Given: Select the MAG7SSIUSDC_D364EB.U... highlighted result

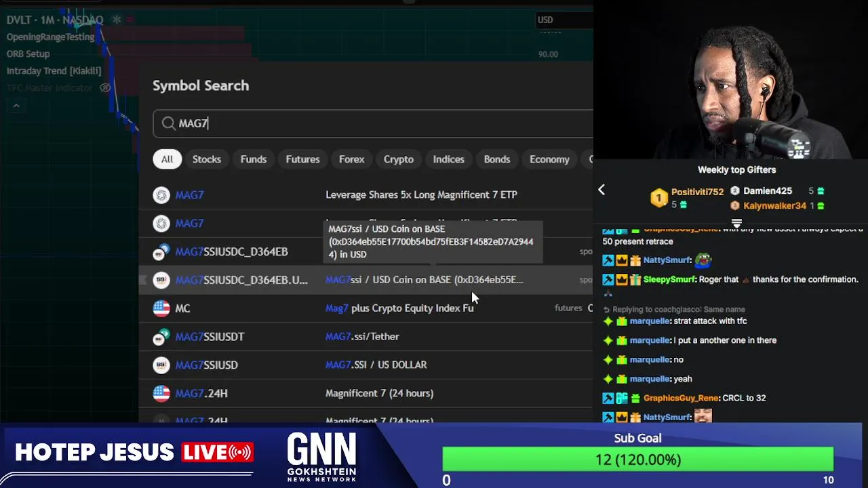Looking at the screenshot, I should 366,280.
